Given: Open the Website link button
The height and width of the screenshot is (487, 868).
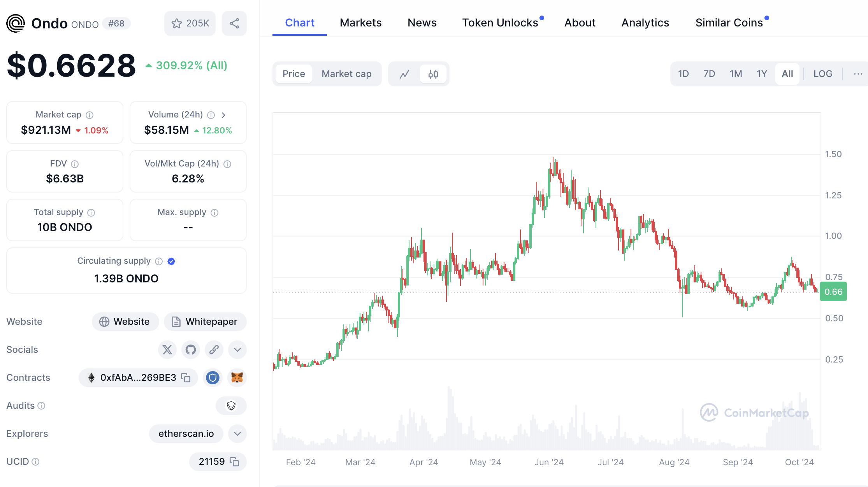Looking at the screenshot, I should point(125,322).
